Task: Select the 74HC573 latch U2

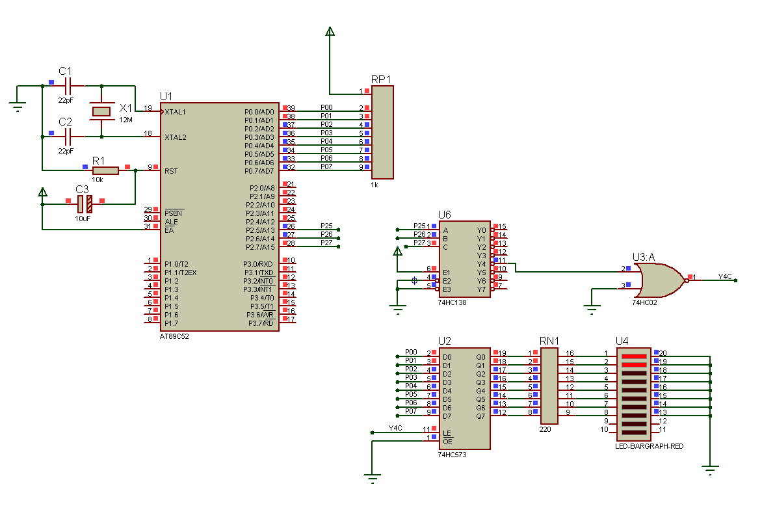Action: pyautogui.click(x=465, y=398)
